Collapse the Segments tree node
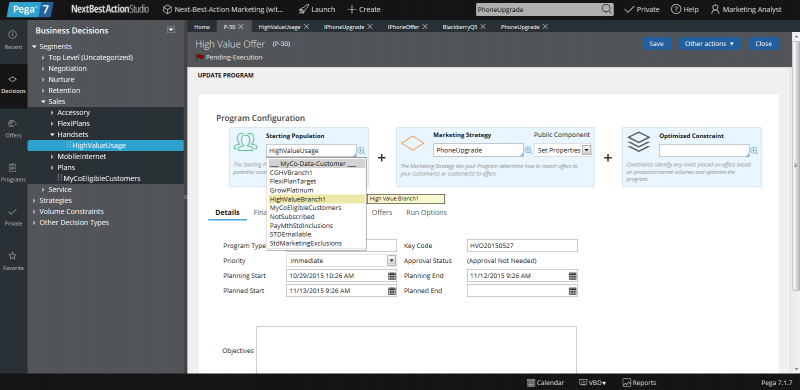This screenshot has height=390, width=800. pos(34,46)
